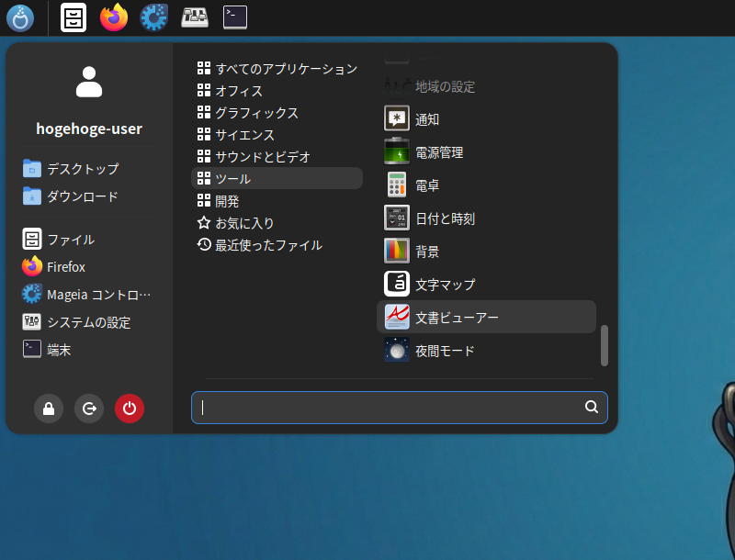Launch the 電卓 calculator
This screenshot has height=560, width=735.
click(x=487, y=185)
